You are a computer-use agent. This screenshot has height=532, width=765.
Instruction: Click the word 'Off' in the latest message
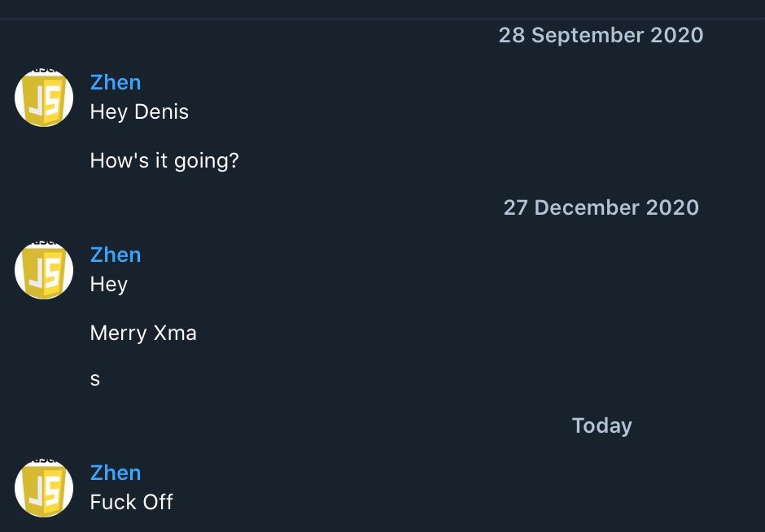[158, 502]
